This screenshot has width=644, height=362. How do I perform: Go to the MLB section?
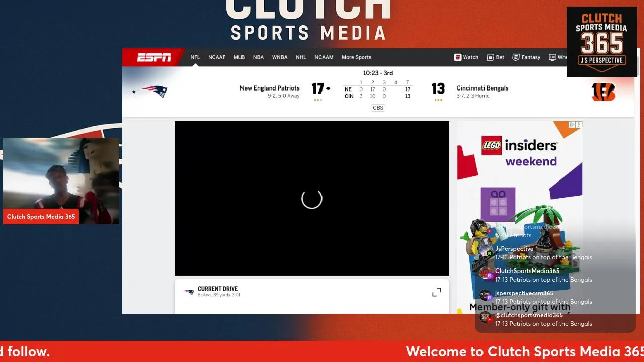(239, 57)
